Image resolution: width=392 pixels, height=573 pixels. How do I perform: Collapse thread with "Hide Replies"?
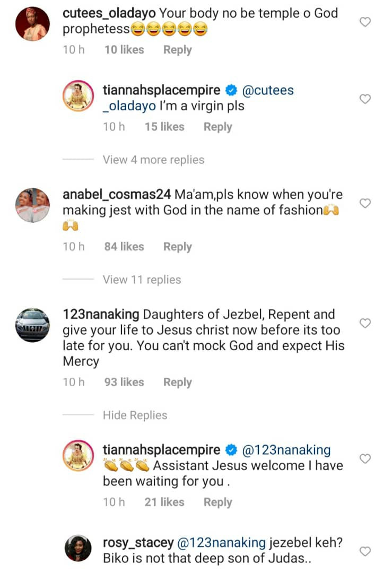click(135, 415)
